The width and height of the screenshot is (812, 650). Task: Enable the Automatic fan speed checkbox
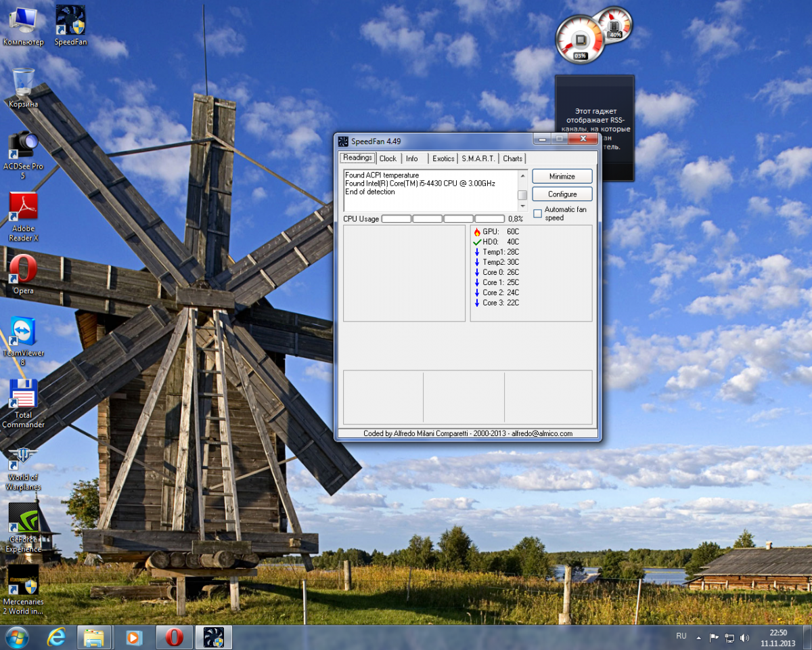coord(538,213)
